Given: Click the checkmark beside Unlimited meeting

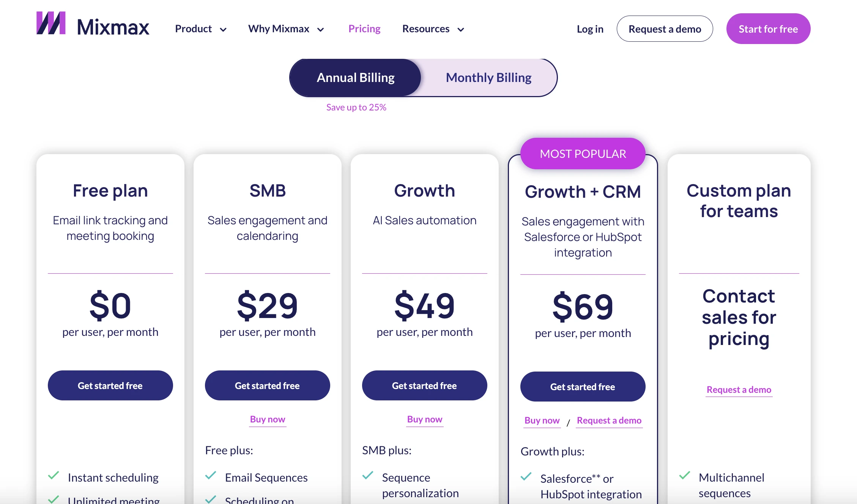Looking at the screenshot, I should [x=54, y=498].
